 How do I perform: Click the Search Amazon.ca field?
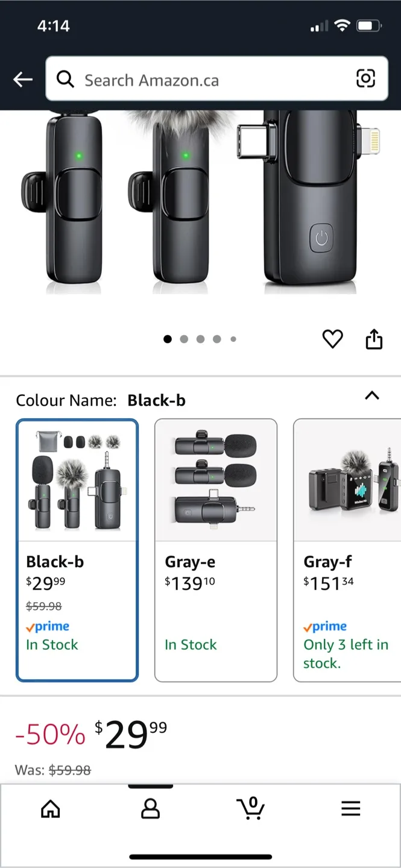click(216, 79)
